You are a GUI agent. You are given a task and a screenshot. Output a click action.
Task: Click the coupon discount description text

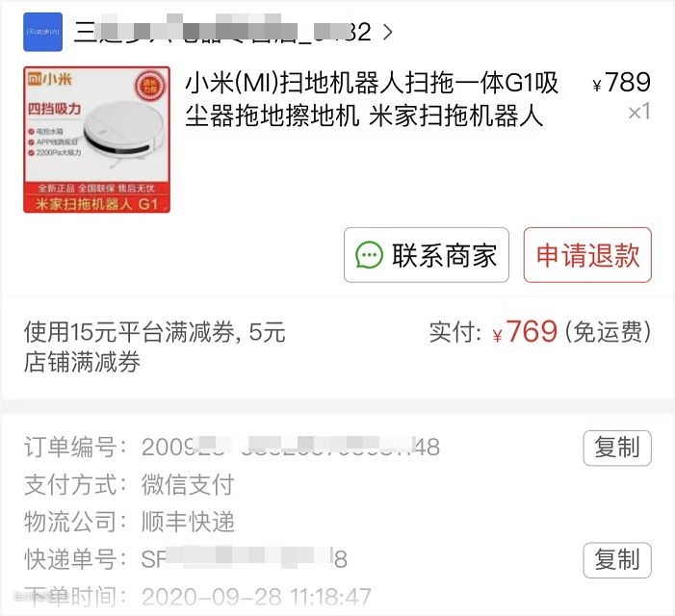point(154,346)
